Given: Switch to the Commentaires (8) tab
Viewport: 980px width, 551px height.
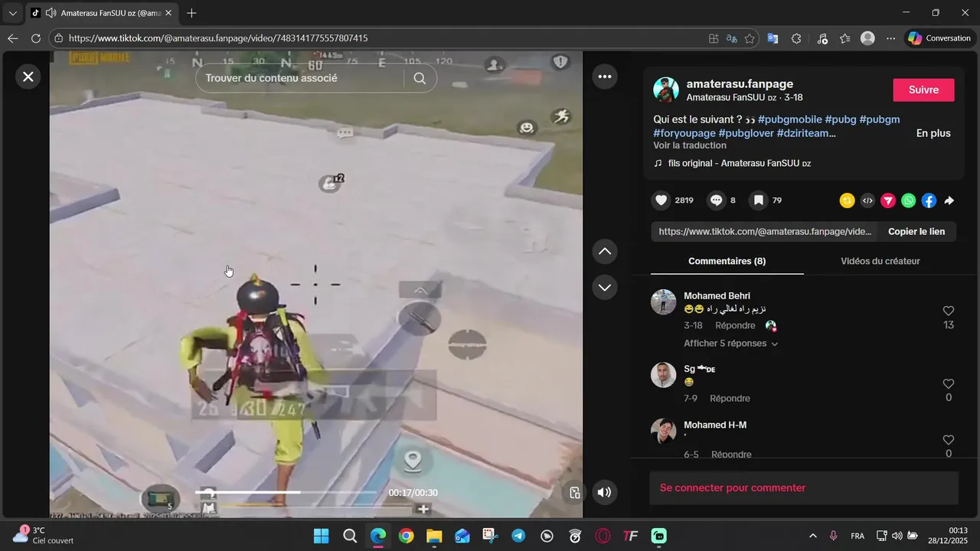Looking at the screenshot, I should point(727,261).
